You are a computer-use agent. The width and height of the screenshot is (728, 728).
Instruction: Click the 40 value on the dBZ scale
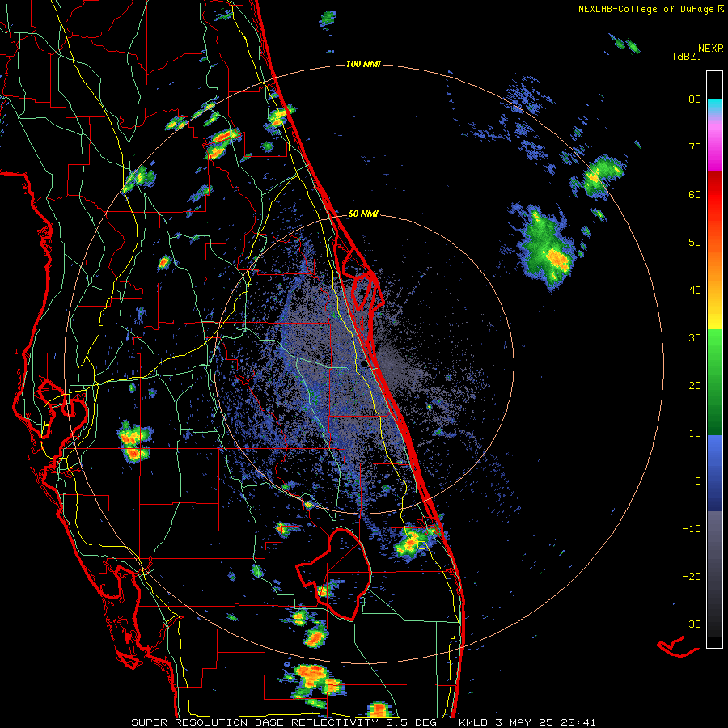click(x=695, y=290)
